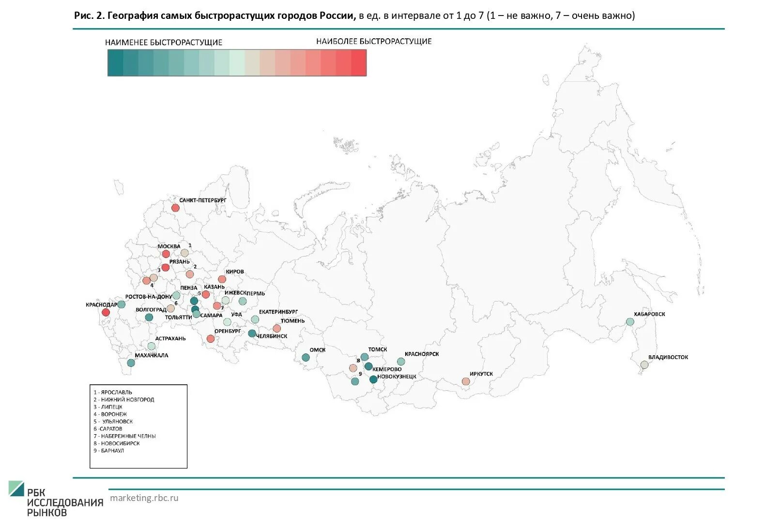Screen dimensions: 780x532
Task: Click the legend entry '9 - БАРНАУЛ'
Action: [x=109, y=451]
